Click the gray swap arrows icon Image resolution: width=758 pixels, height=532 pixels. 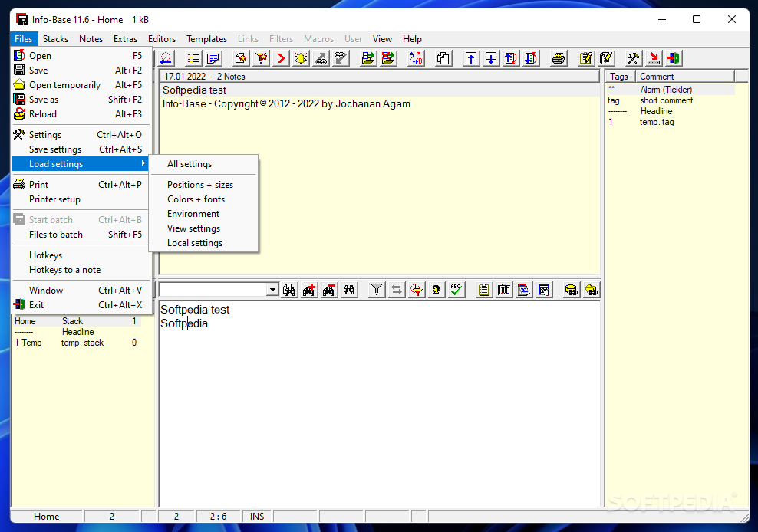point(397,290)
